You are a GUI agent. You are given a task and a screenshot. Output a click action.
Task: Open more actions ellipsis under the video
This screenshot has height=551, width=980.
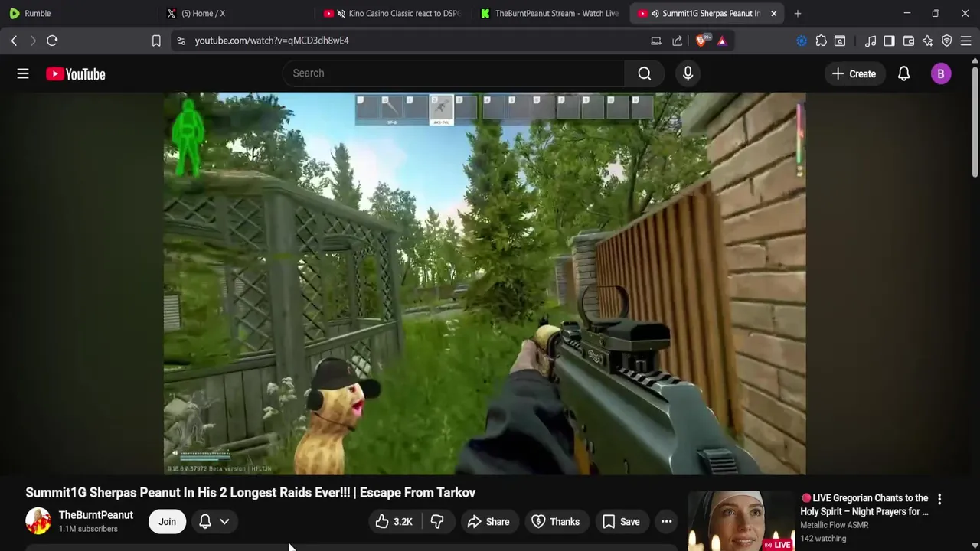[x=667, y=522]
